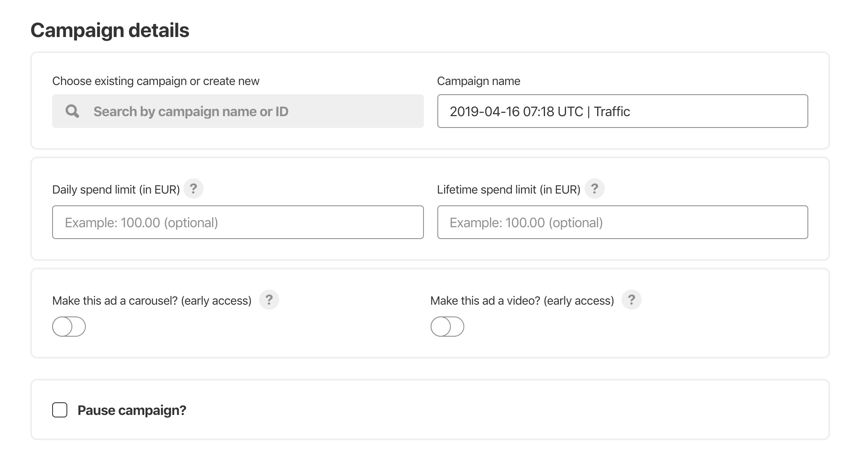Toggle on Make this ad a video
The image size is (868, 473).
[x=449, y=326]
